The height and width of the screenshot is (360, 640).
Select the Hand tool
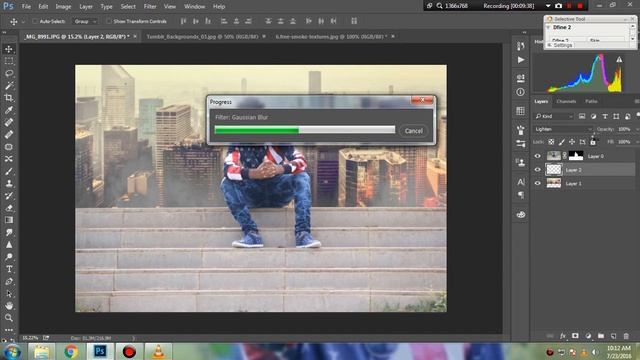click(x=9, y=306)
